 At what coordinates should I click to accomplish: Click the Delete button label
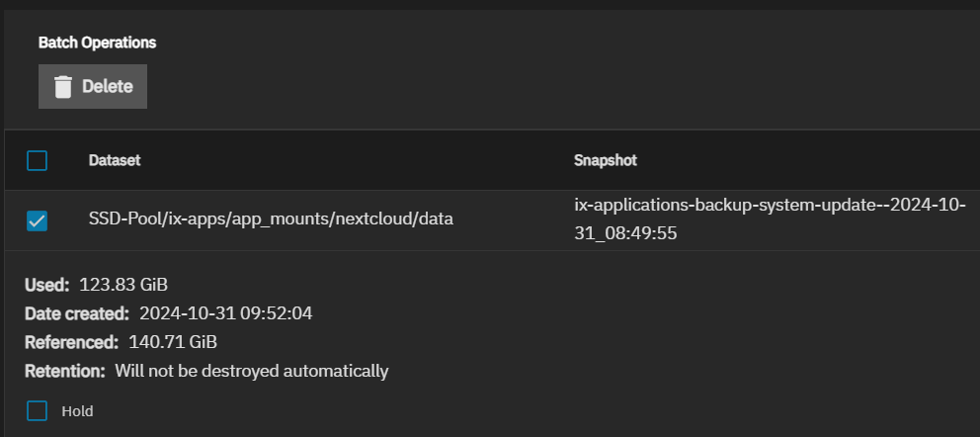coord(108,86)
